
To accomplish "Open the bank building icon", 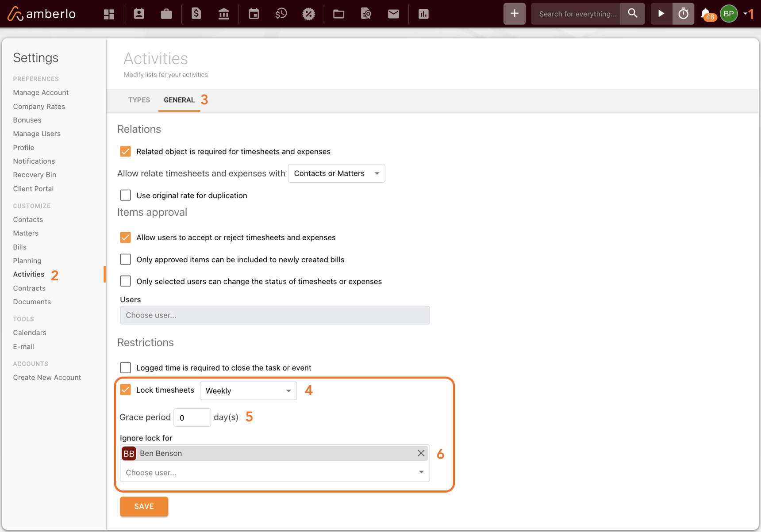I will (224, 14).
